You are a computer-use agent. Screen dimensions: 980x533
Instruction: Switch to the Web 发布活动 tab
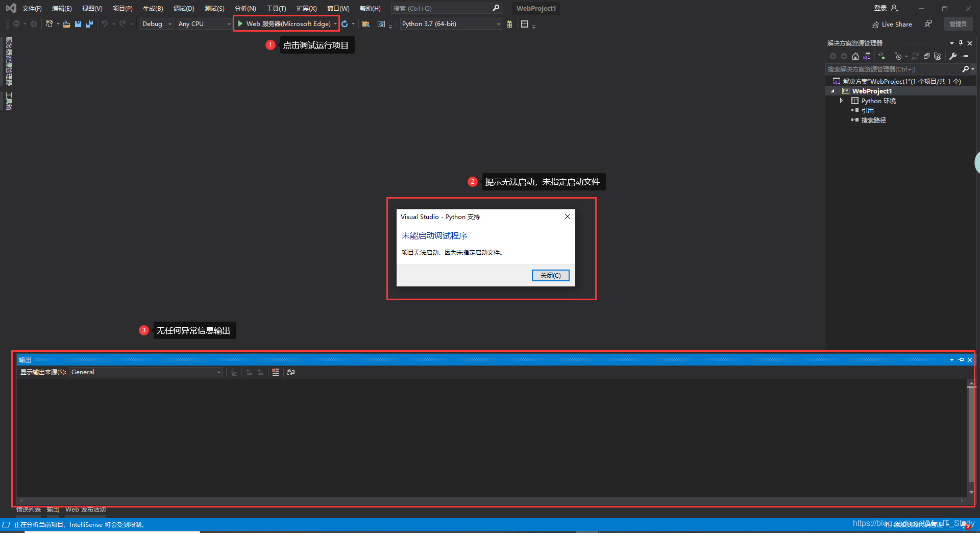(85, 510)
